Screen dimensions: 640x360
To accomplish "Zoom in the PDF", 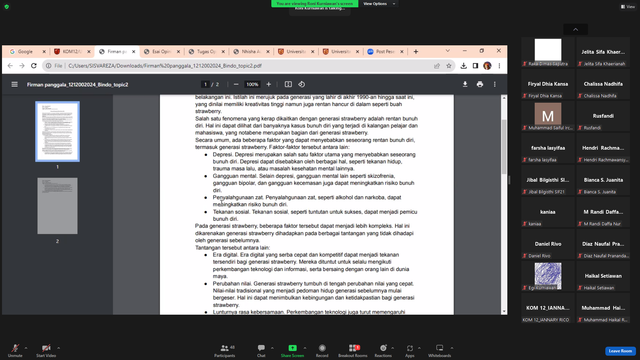I will tap(269, 84).
